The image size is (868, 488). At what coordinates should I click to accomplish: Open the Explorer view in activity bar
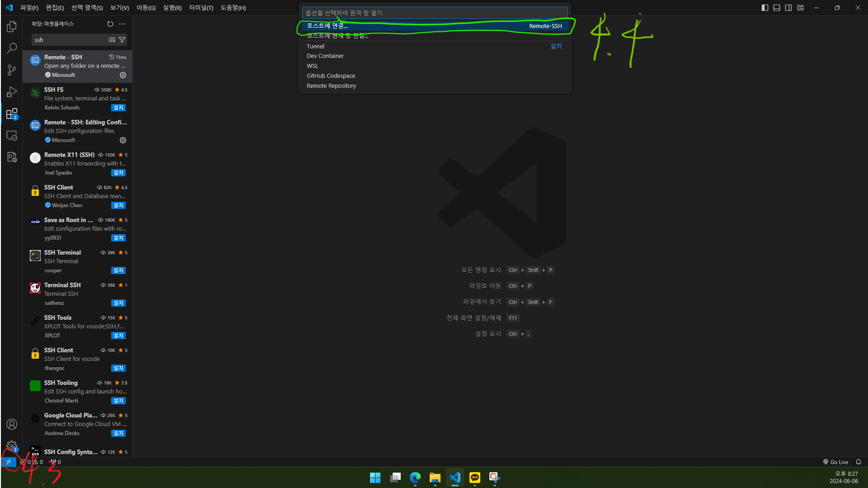point(12,27)
